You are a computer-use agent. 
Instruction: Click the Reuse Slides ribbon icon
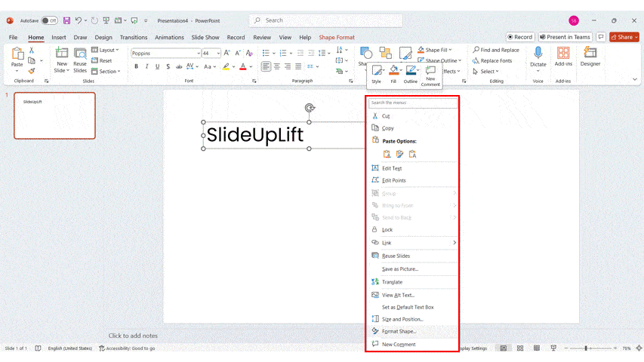pyautogui.click(x=80, y=54)
